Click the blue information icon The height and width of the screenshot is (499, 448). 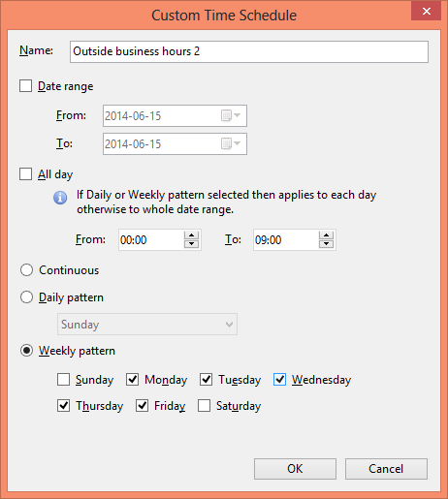[60, 198]
